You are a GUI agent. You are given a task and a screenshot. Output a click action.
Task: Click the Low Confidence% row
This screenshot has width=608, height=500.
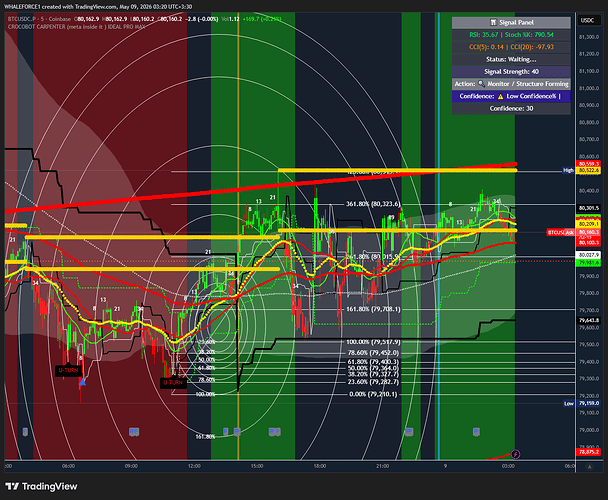click(x=511, y=96)
